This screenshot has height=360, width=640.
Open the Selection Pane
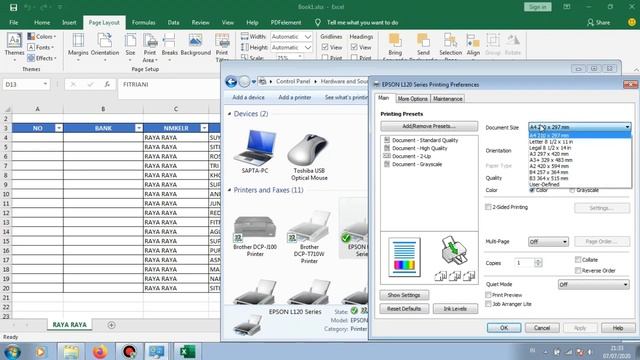[x=450, y=45]
